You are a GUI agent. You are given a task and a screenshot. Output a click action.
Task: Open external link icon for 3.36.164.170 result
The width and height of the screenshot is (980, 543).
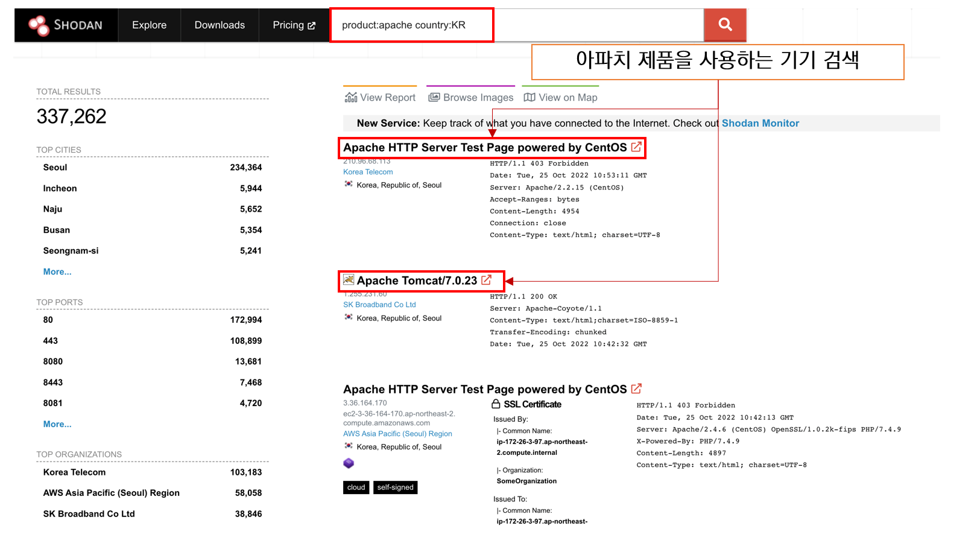pyautogui.click(x=636, y=389)
